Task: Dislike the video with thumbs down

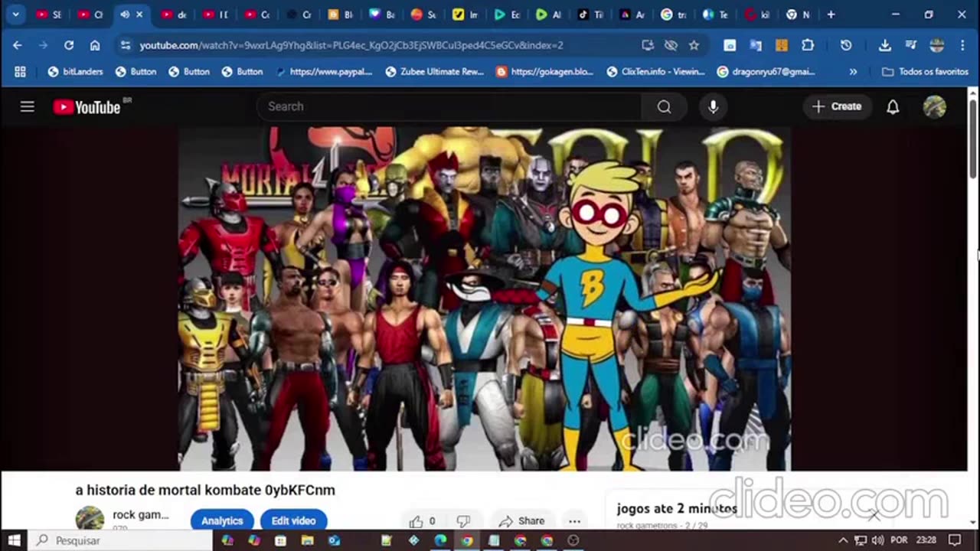Action: coord(462,521)
